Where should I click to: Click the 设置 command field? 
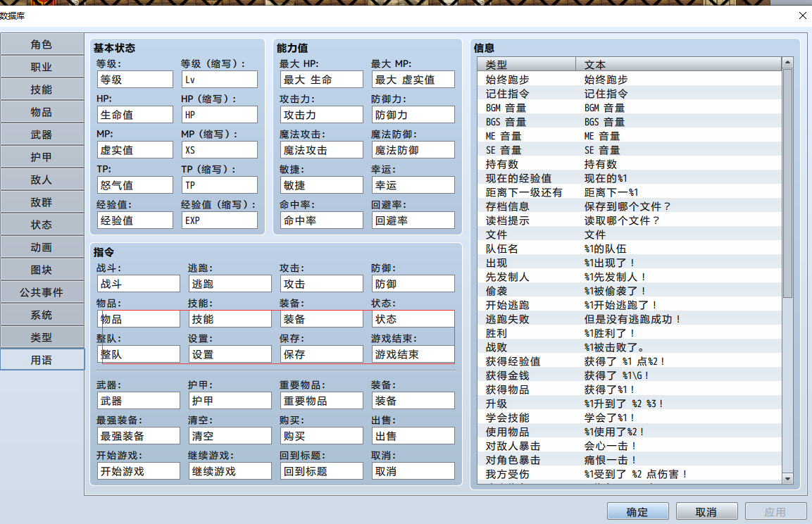click(230, 354)
